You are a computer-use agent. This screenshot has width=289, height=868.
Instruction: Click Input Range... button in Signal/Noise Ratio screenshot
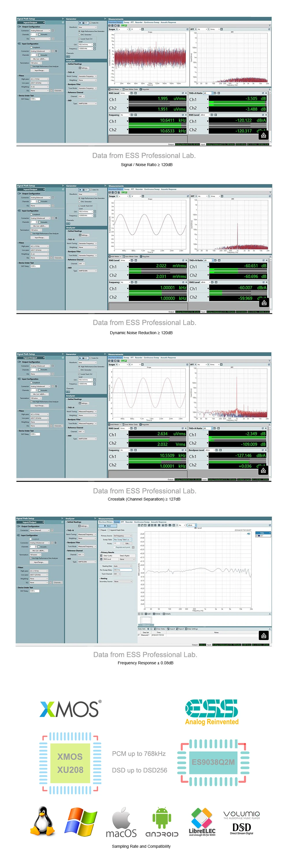40,70
